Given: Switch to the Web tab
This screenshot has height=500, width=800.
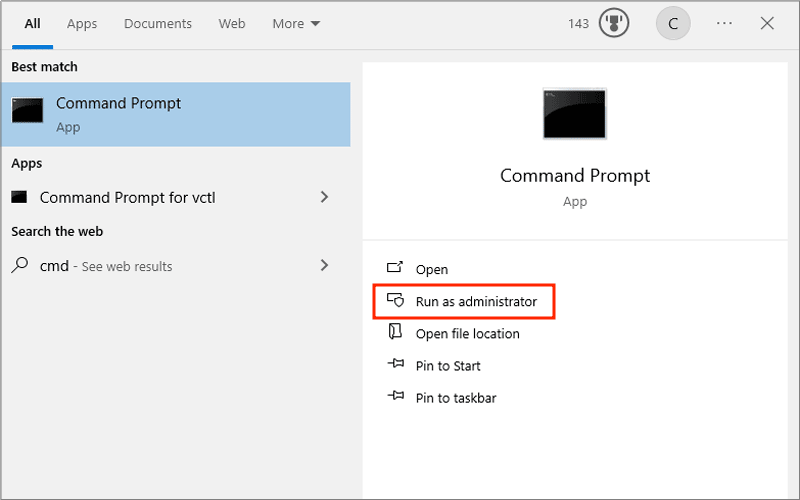Looking at the screenshot, I should (x=232, y=24).
